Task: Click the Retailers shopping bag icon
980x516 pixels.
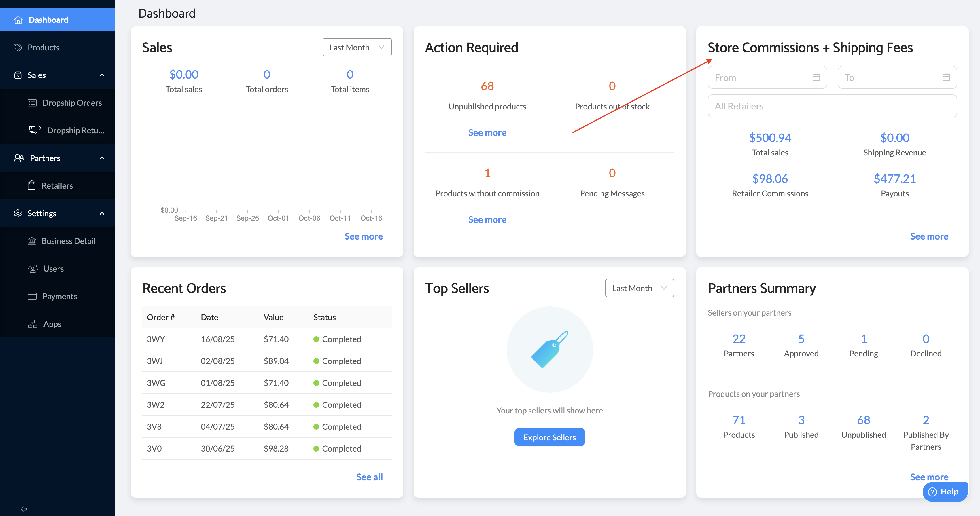Action: coord(32,185)
